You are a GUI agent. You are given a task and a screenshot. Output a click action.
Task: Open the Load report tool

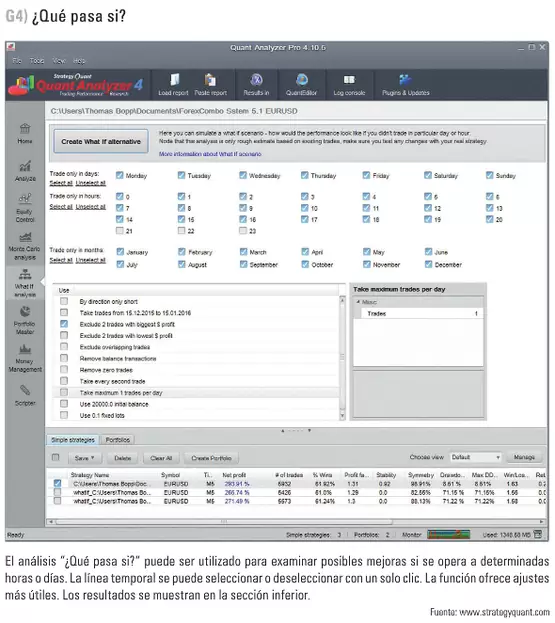173,85
